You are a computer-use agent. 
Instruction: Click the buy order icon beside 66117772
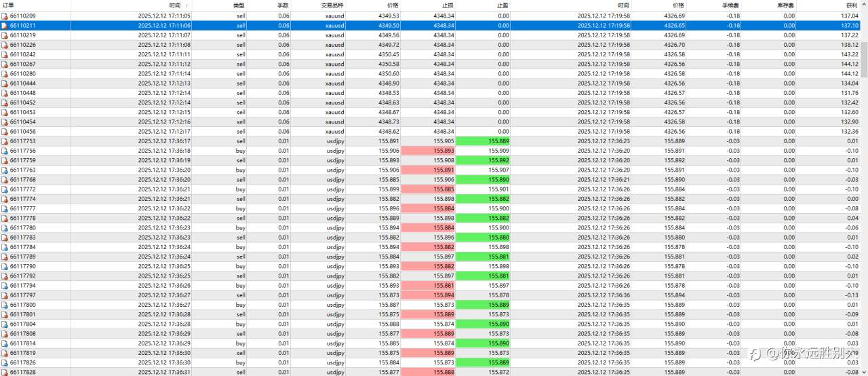pyautogui.click(x=5, y=189)
